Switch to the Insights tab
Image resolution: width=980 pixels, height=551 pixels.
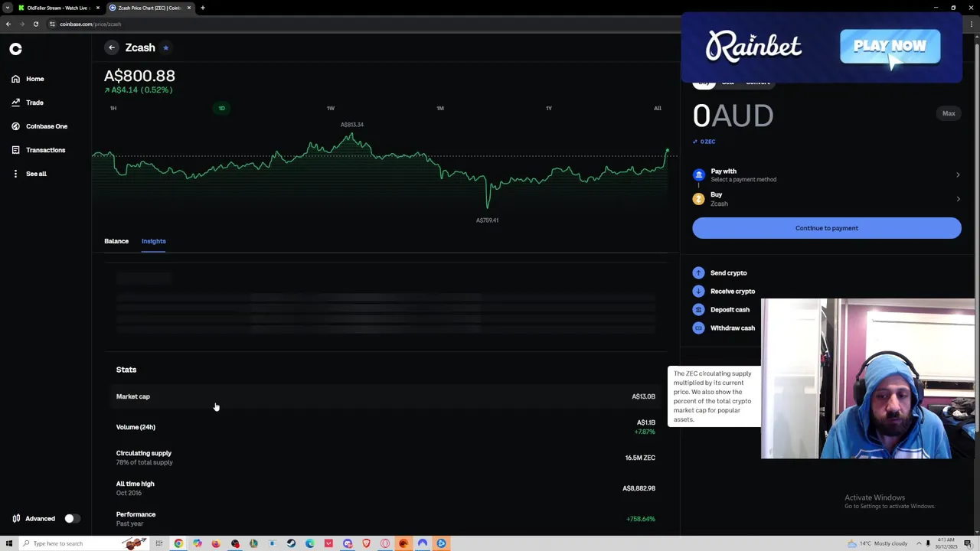(153, 241)
